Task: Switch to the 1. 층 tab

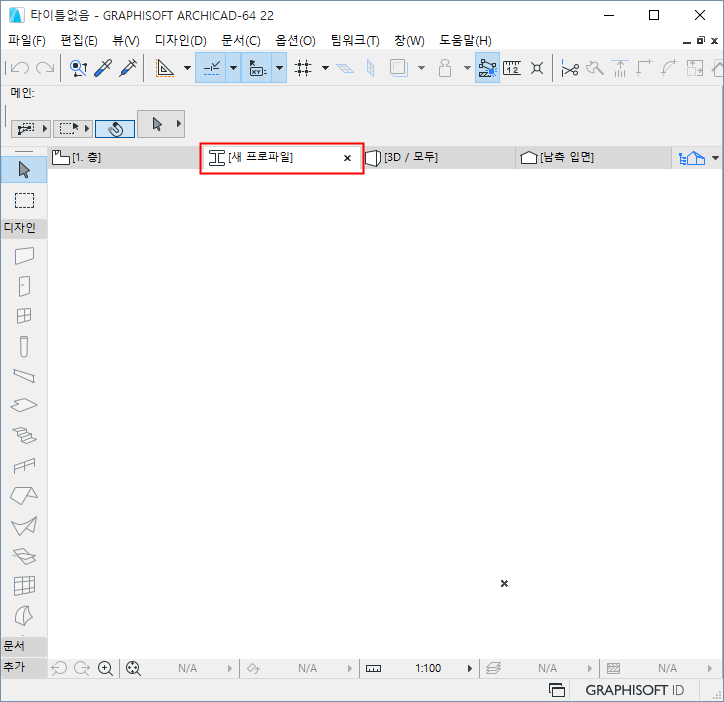Action: point(124,157)
